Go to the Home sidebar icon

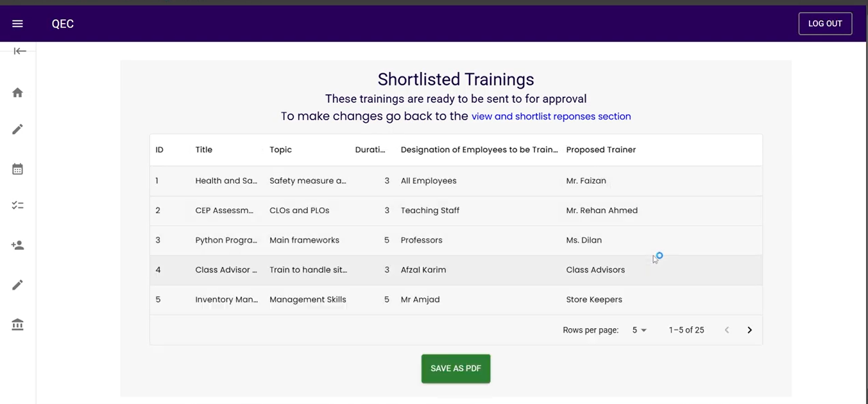17,92
